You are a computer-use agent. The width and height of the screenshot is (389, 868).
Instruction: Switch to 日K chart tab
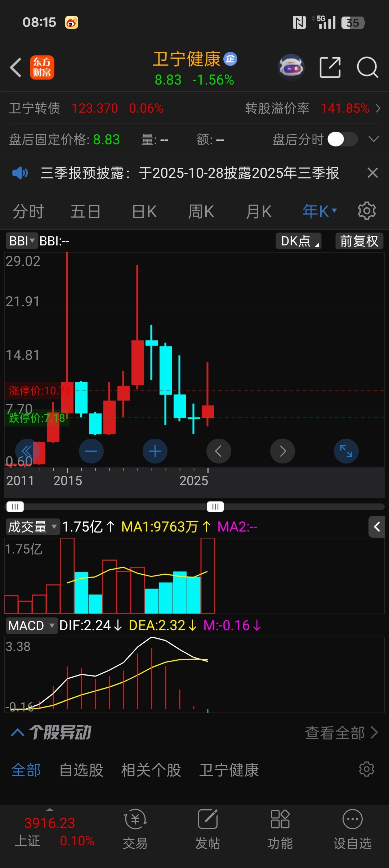click(x=144, y=211)
